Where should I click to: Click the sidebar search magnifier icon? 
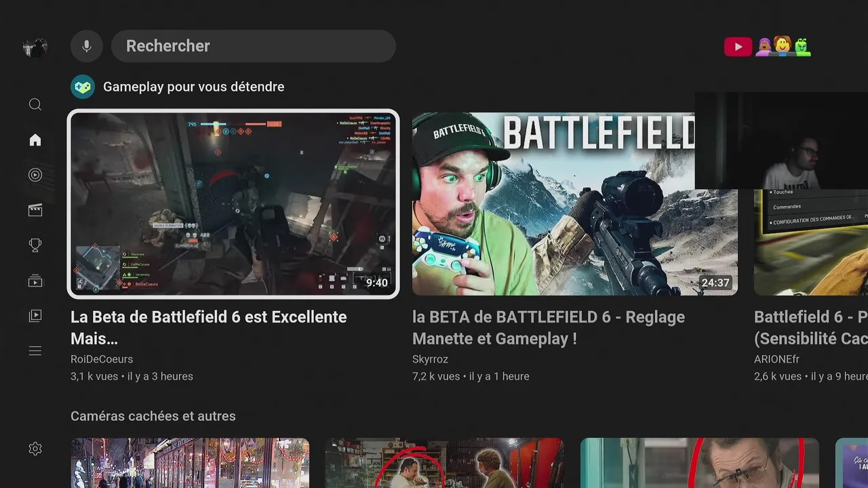point(35,104)
